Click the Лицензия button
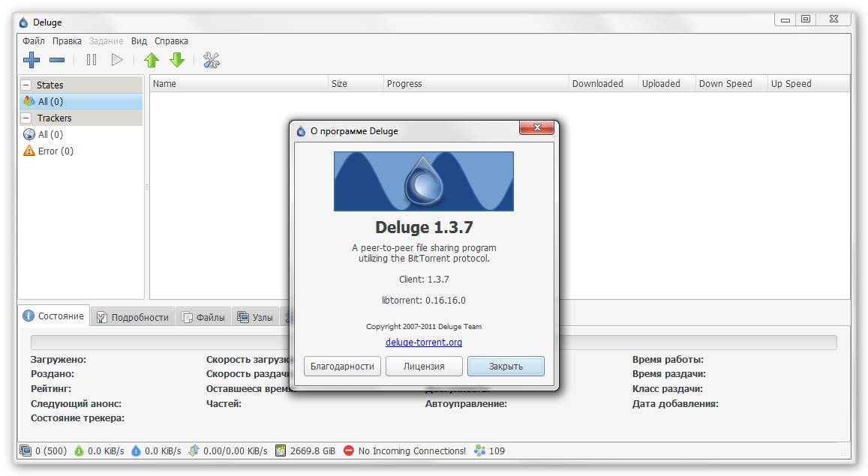 coord(424,366)
